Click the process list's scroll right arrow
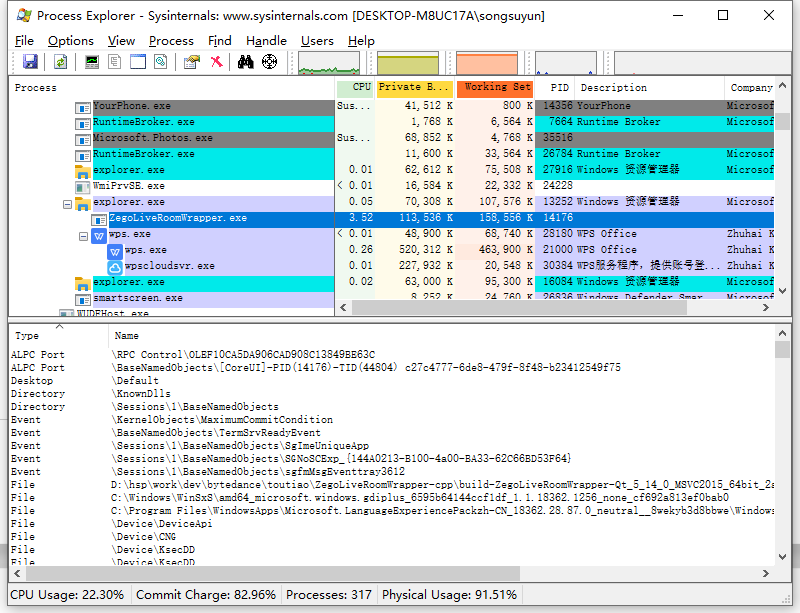 click(765, 307)
